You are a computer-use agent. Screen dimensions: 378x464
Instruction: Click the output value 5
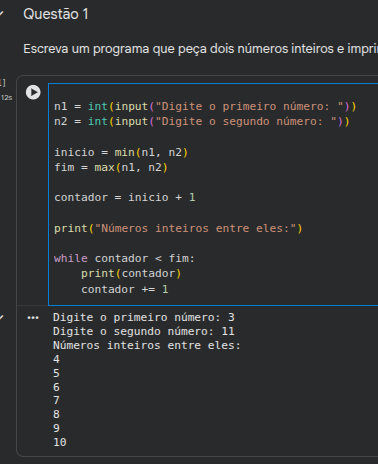coord(56,373)
